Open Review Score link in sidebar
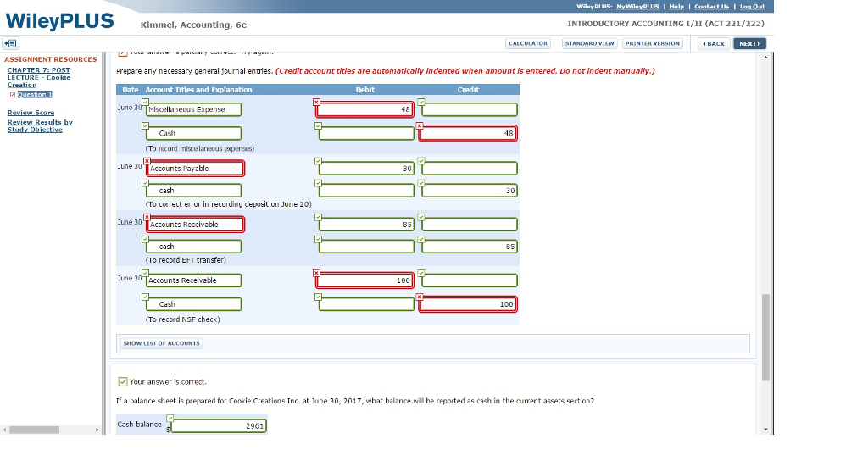This screenshot has width=868, height=472. [x=31, y=113]
